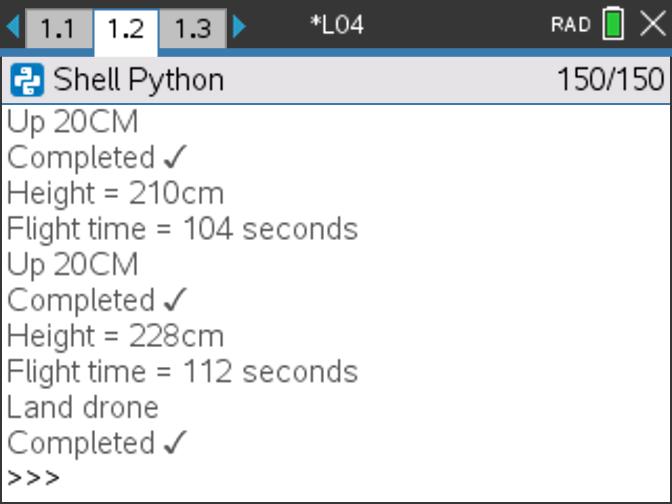Click the *L04 document title
This screenshot has width=672, height=504.
[x=337, y=25]
